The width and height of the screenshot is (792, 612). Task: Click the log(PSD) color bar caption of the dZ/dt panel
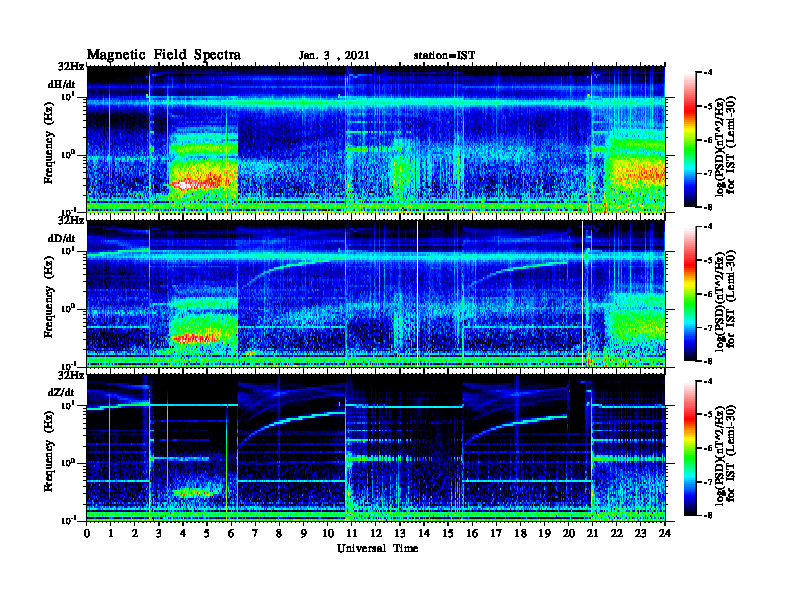(x=724, y=453)
